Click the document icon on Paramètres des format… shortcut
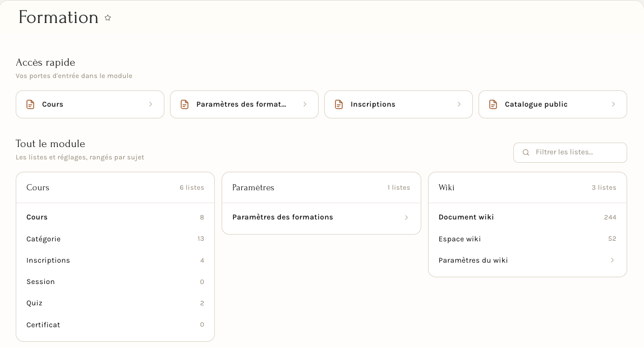Viewport: 644px width, 348px height. click(185, 104)
